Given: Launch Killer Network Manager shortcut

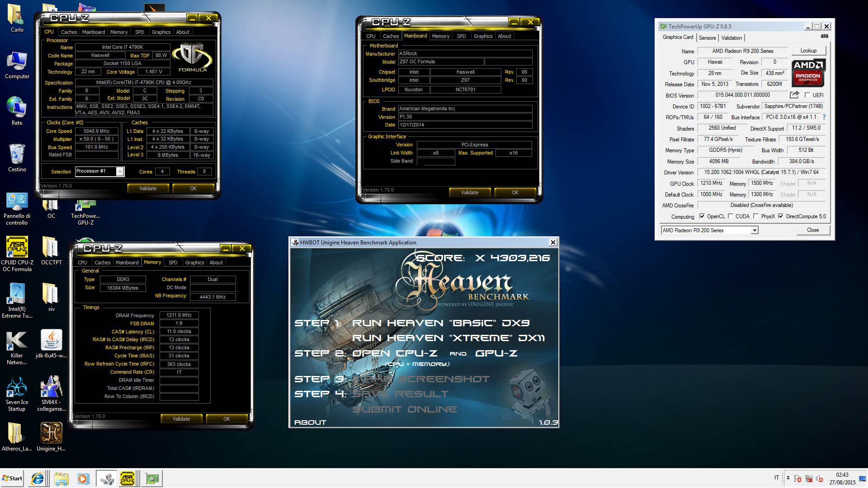Looking at the screenshot, I should pyautogui.click(x=17, y=347).
